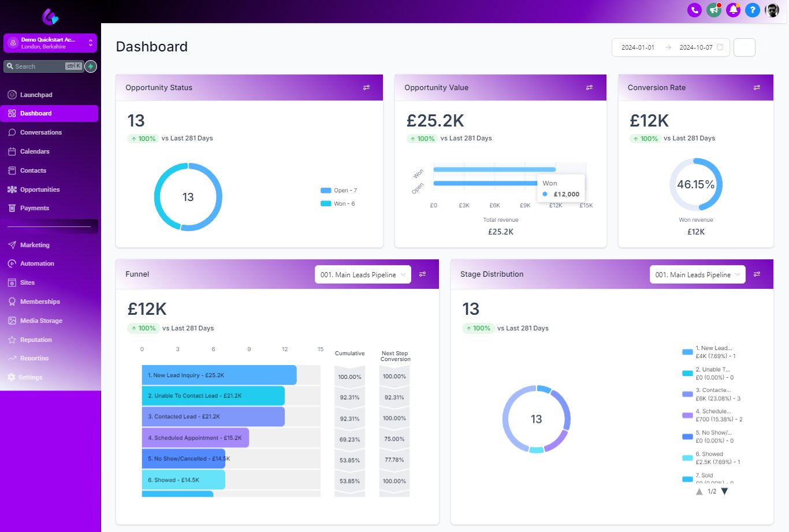Screen dimensions: 789x532
Task: Select Dashboard in sidebar
Action: point(49,113)
